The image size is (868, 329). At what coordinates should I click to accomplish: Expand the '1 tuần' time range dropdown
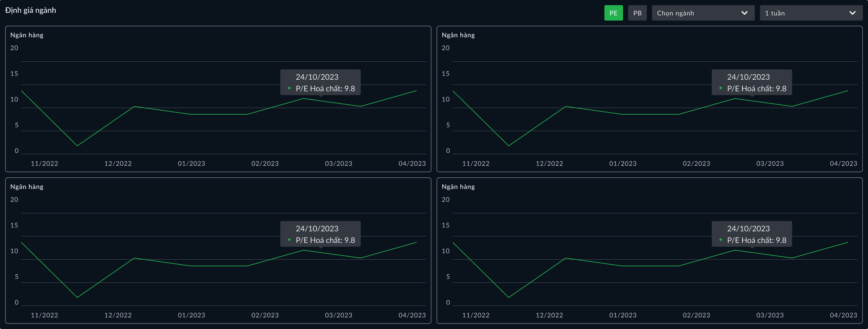tap(805, 13)
